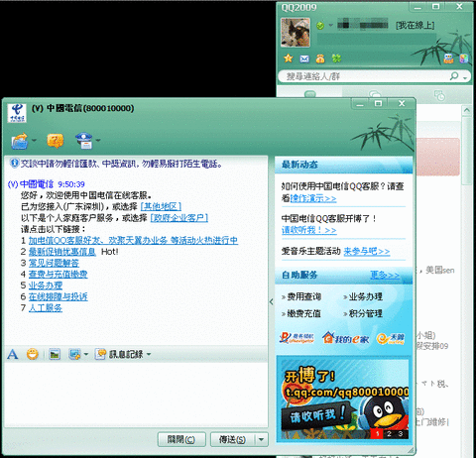This screenshot has width=476, height=458.
Task: Click the send picture icon
Action: (x=55, y=354)
